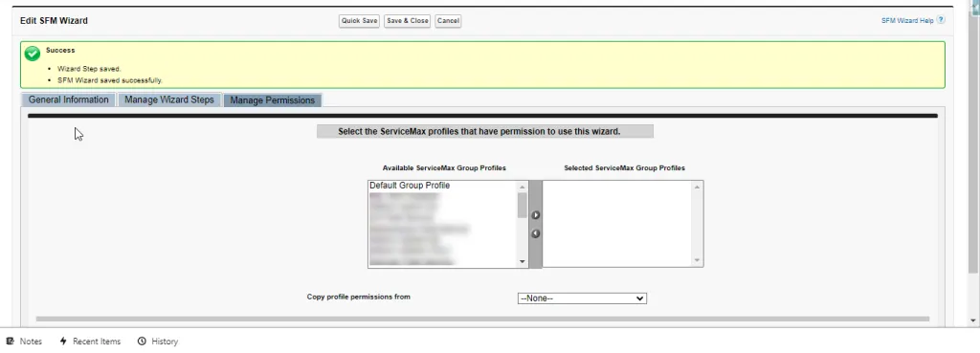Click the available profiles list scrollbar thumb

(523, 205)
